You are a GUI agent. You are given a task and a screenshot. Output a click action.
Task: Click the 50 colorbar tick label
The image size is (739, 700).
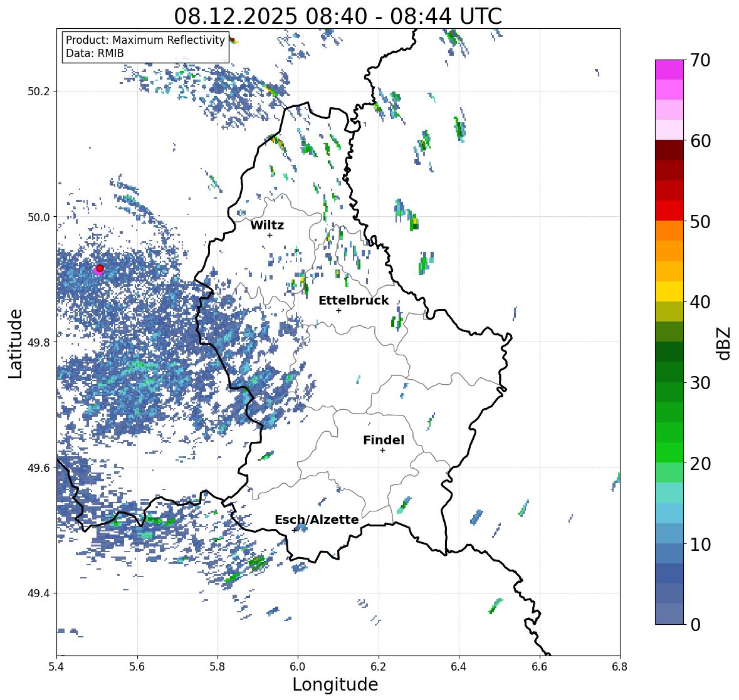pyautogui.click(x=700, y=221)
